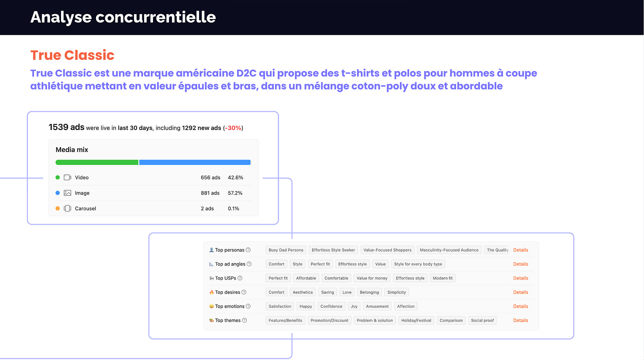Click the "57.2%" value in the Image row

click(x=235, y=193)
